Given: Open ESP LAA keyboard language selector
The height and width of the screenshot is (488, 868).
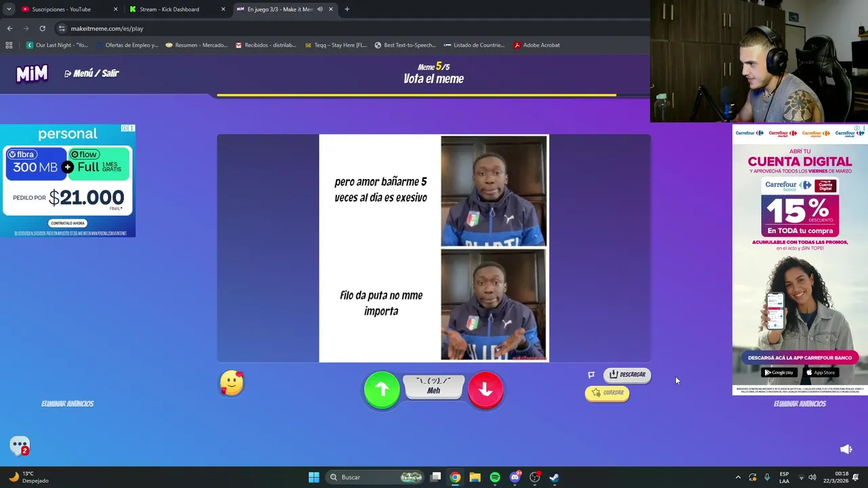Looking at the screenshot, I should (785, 477).
